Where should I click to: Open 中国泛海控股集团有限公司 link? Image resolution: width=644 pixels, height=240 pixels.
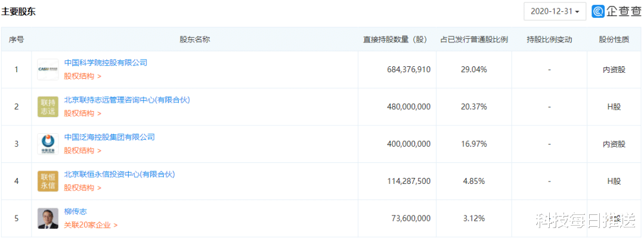(109, 137)
